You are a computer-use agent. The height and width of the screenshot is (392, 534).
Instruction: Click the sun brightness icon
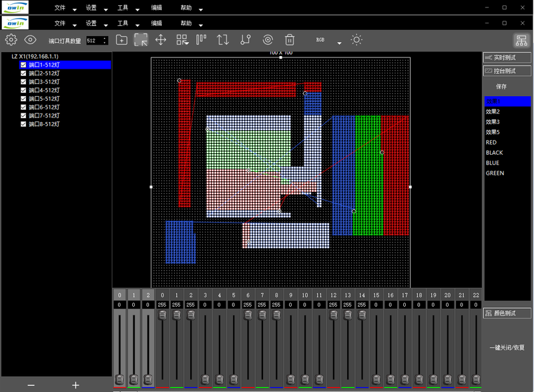click(356, 40)
